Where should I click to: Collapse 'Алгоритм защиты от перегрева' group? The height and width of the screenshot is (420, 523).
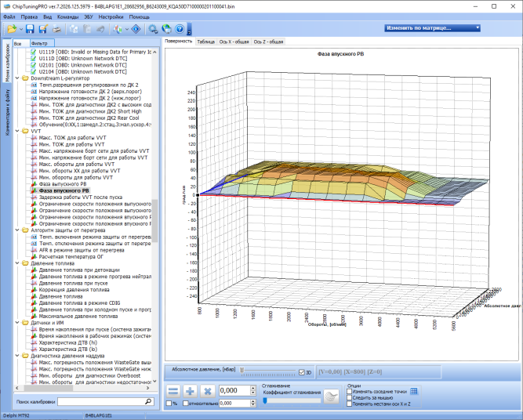tap(17, 230)
